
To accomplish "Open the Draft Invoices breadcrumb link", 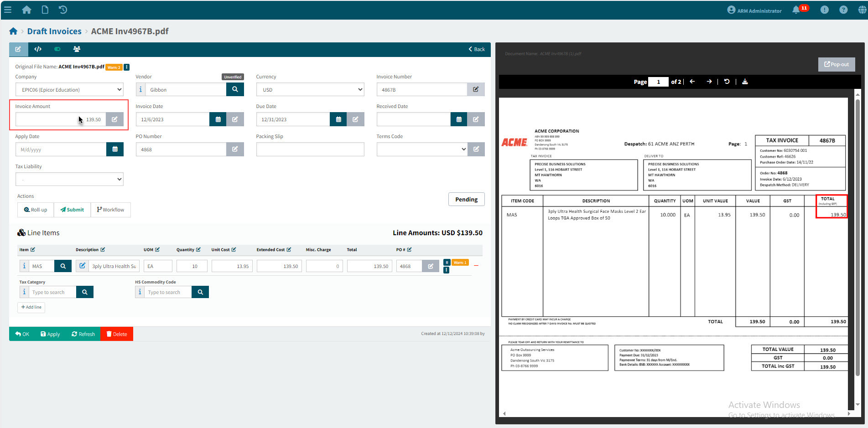I will pyautogui.click(x=54, y=31).
